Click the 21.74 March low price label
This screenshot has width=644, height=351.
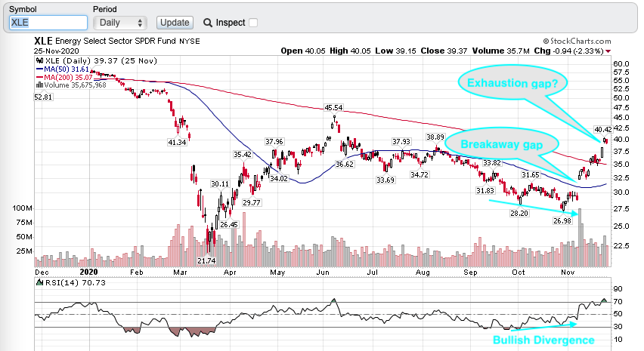(207, 260)
